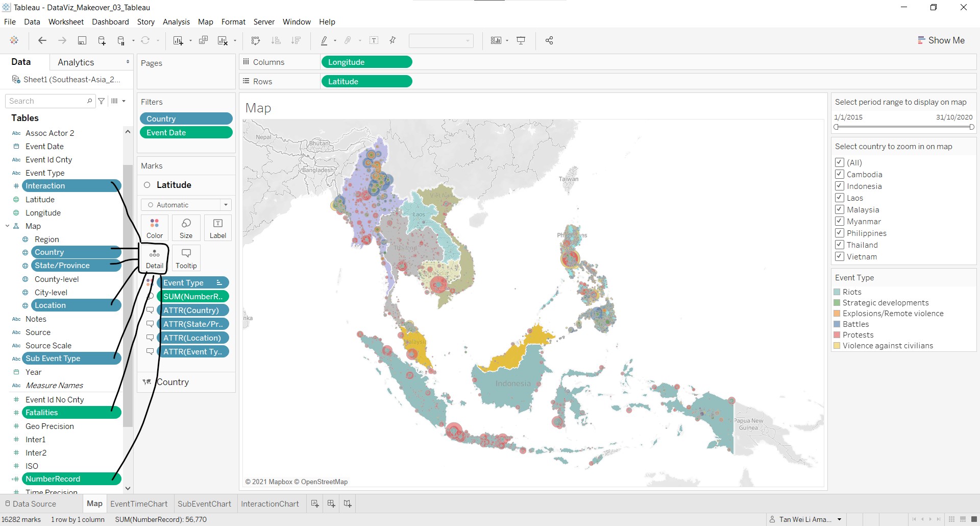Collapse the Map hierarchy in Tables

pyautogui.click(x=7, y=226)
